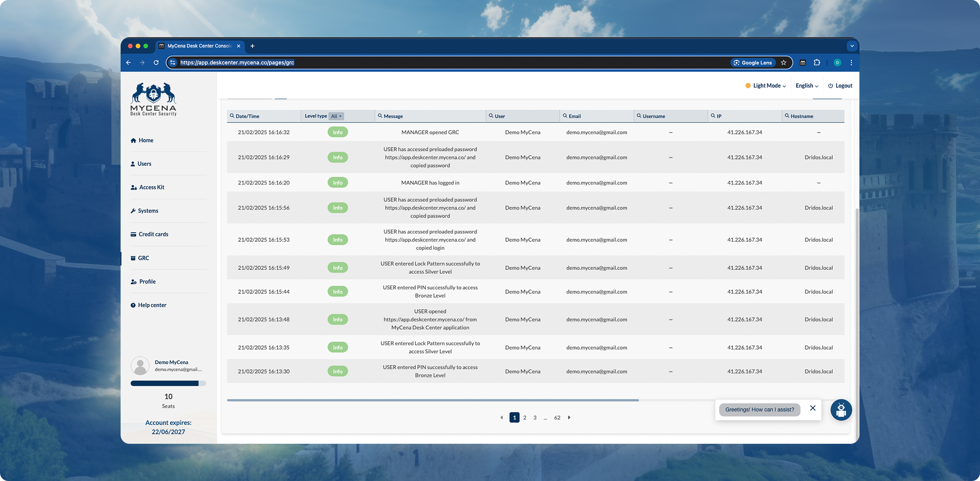The image size is (980, 481).
Task: Click the search icon in Date/Time column
Action: click(x=232, y=116)
